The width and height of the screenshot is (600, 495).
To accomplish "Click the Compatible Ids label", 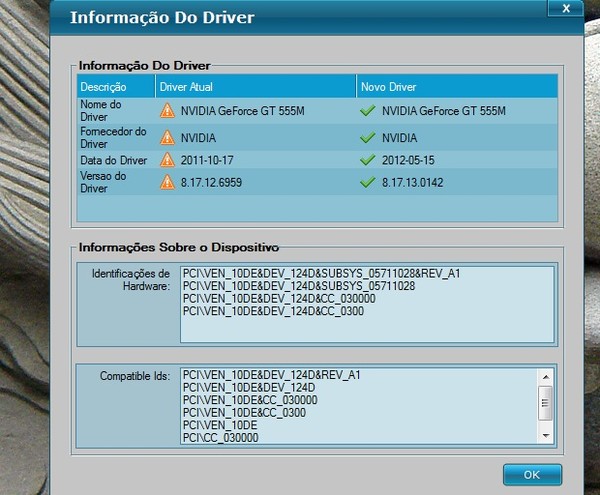I will [135, 376].
